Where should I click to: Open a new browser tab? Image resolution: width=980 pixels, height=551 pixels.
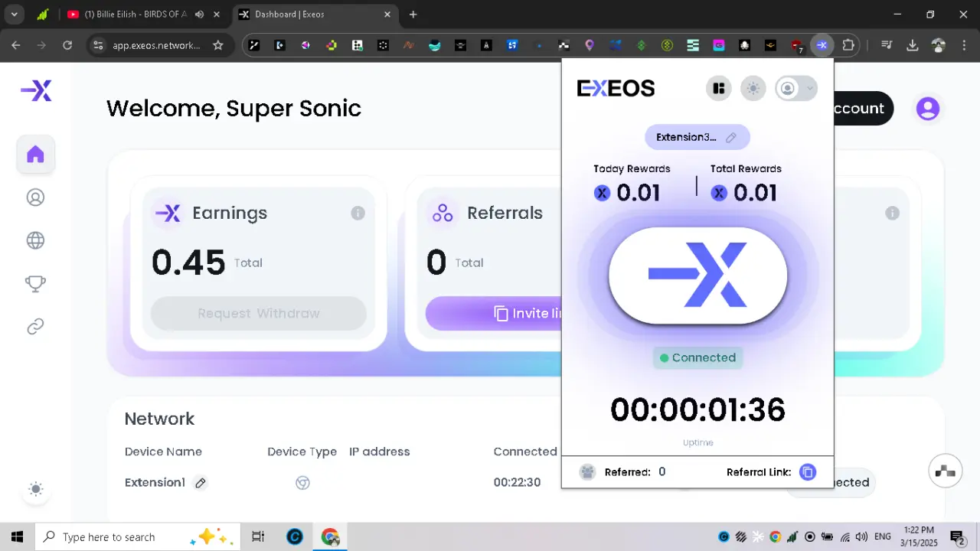(x=413, y=15)
